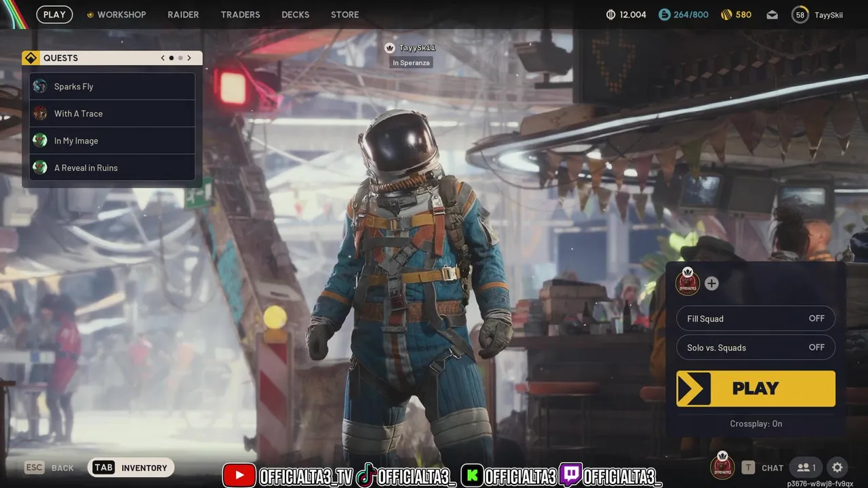
Task: Select the second quests page dot
Action: click(180, 58)
